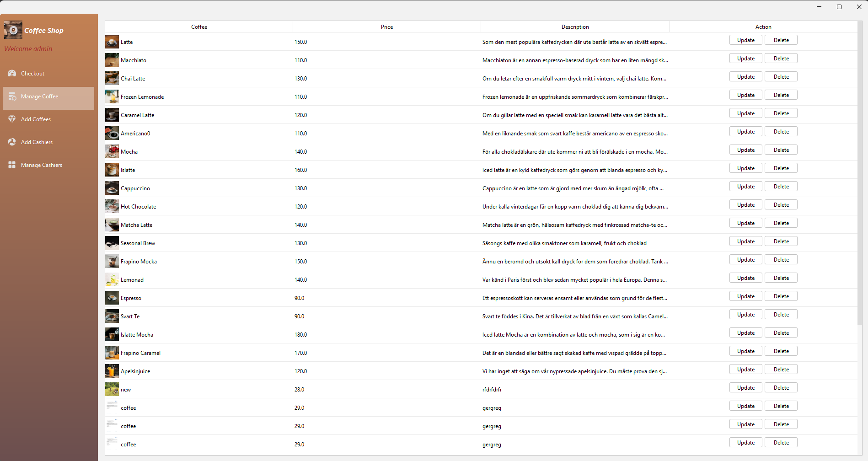Click the Coffee Shop logo image
The width and height of the screenshot is (868, 461).
[x=13, y=30]
